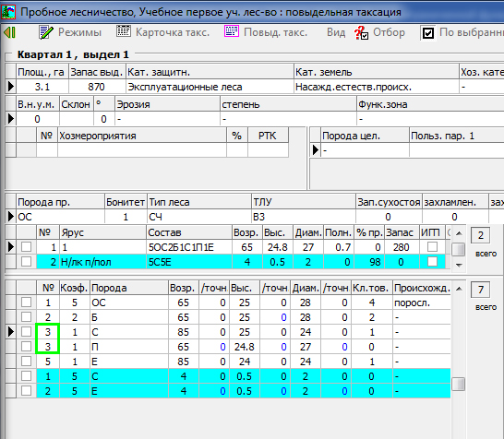Click the Состав cell 5ОС2Б1С1П1Е
The width and height of the screenshot is (504, 439).
click(189, 247)
